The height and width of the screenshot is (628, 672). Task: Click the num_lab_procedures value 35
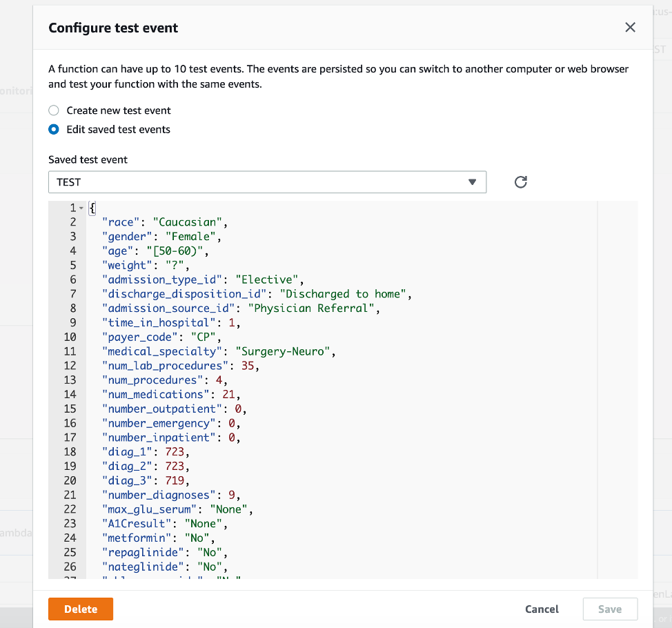[x=248, y=366]
